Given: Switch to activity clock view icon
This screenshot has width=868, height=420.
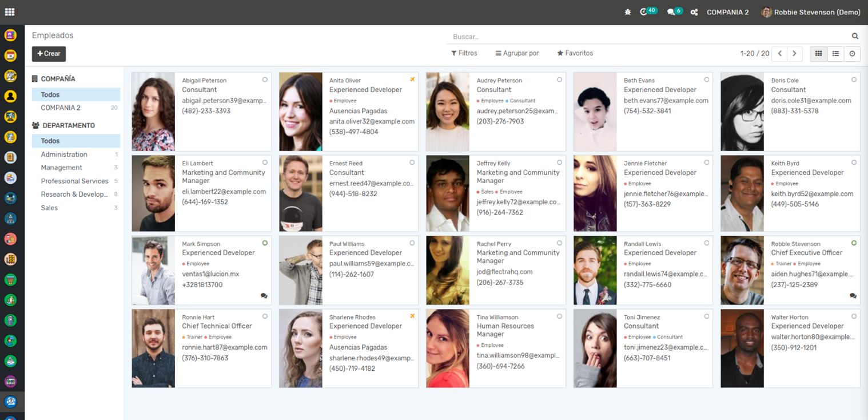Looking at the screenshot, I should coord(852,54).
